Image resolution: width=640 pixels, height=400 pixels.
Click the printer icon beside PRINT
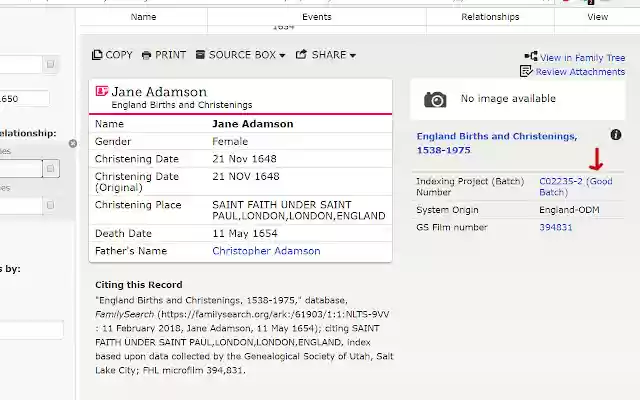coord(146,55)
